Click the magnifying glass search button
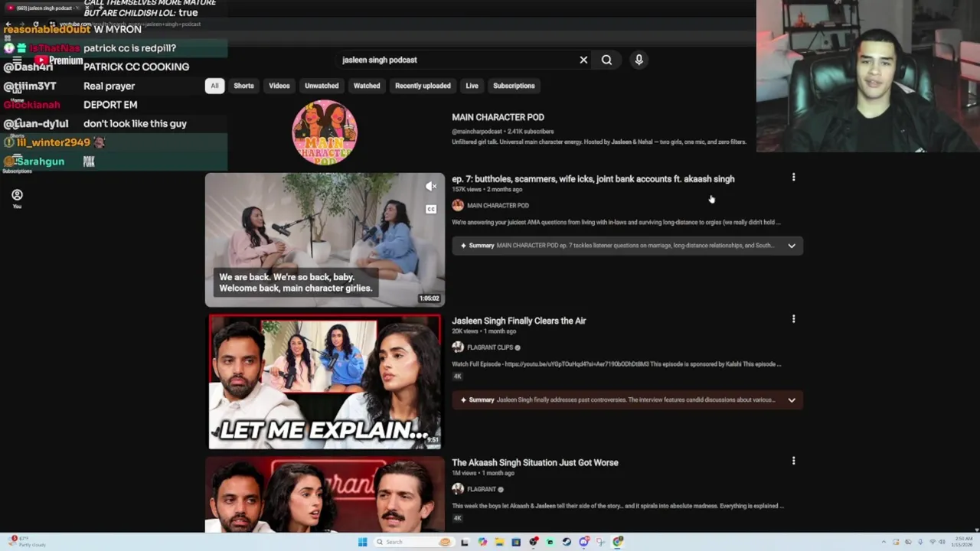The height and width of the screenshot is (551, 980). 606,60
